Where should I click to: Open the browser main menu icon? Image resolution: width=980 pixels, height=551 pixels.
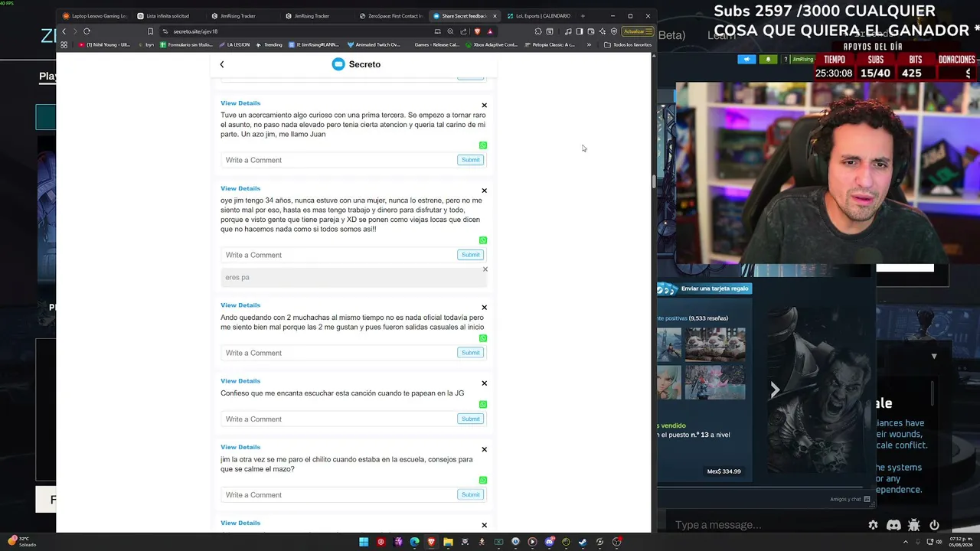[x=648, y=31]
